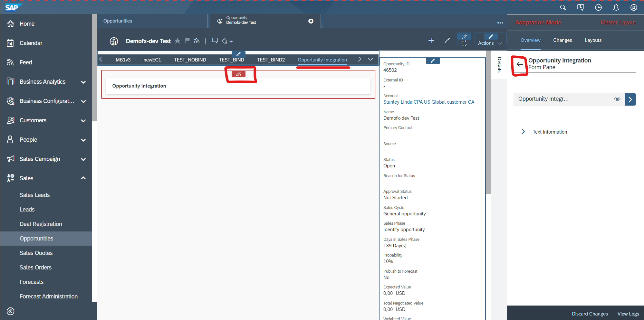This screenshot has height=320, width=644.
Task: Click the Discard Changes button
Action: [x=590, y=314]
